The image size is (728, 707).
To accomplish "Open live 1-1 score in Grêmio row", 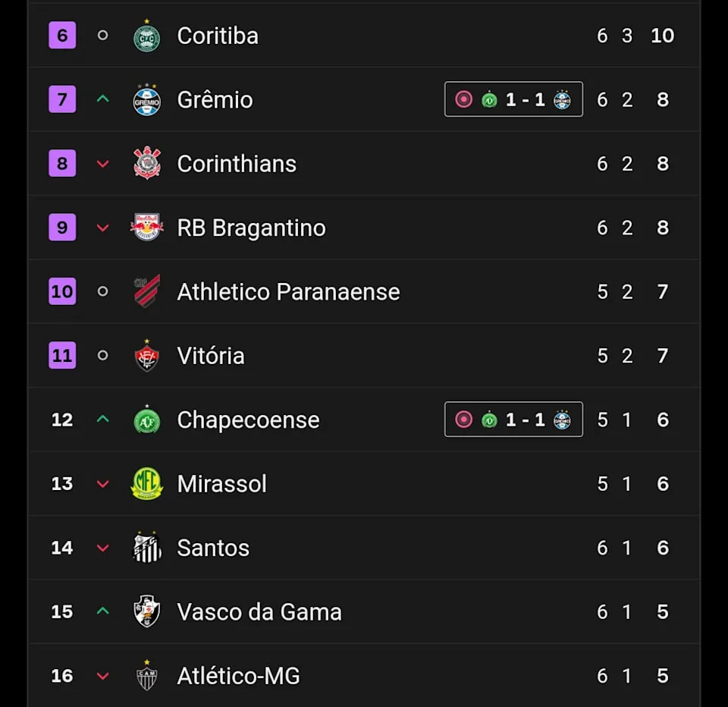I will [x=513, y=99].
